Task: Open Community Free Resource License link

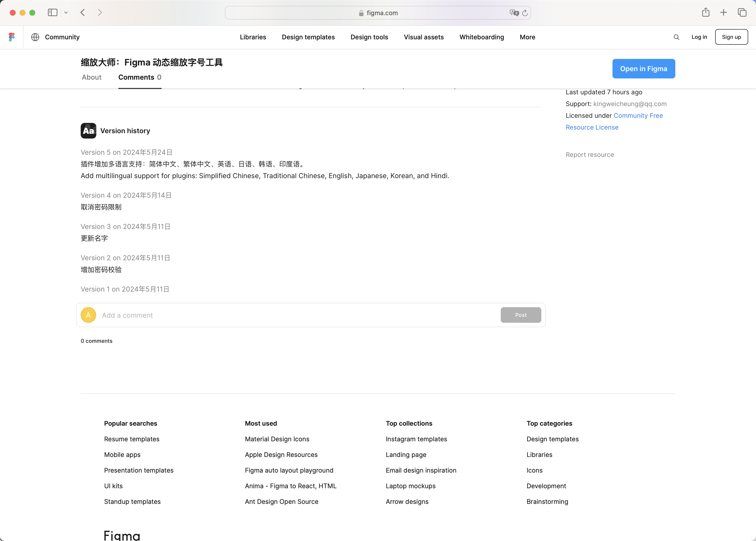Action: click(x=638, y=116)
